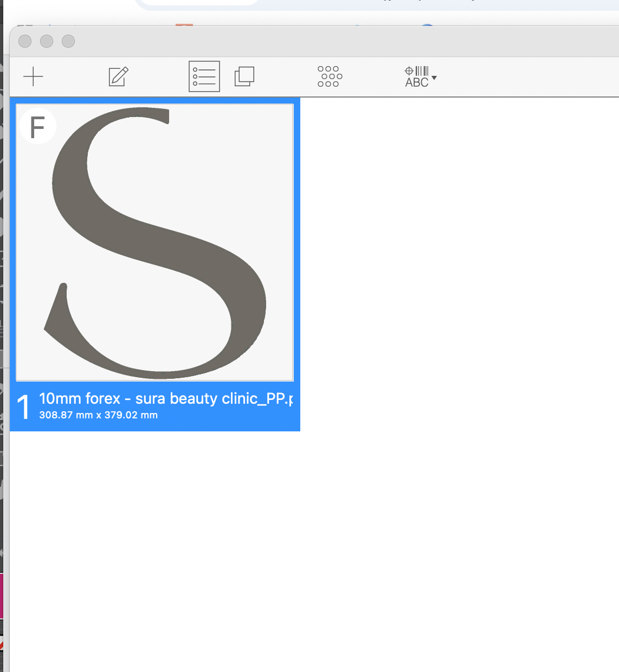Click the 308.87 mm x 379.02 mm dimensions
This screenshot has height=672, width=619.
point(98,415)
